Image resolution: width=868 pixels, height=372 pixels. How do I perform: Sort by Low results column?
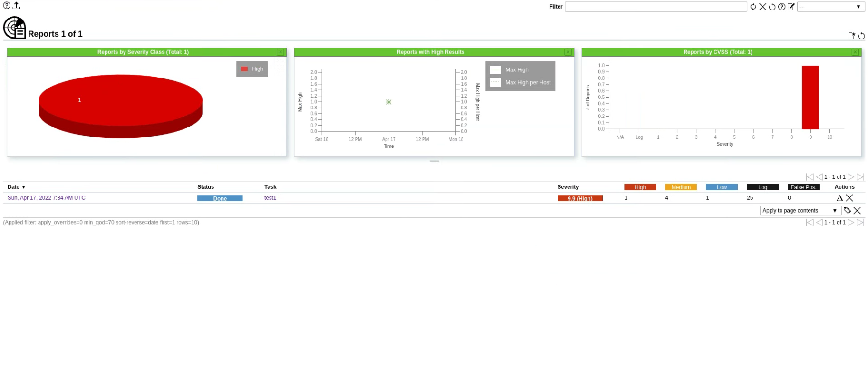coord(722,187)
